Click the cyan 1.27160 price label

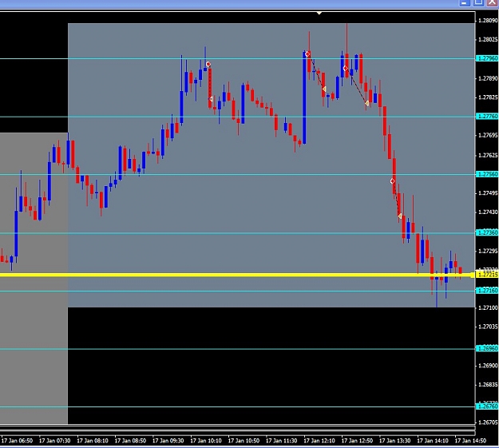point(487,291)
